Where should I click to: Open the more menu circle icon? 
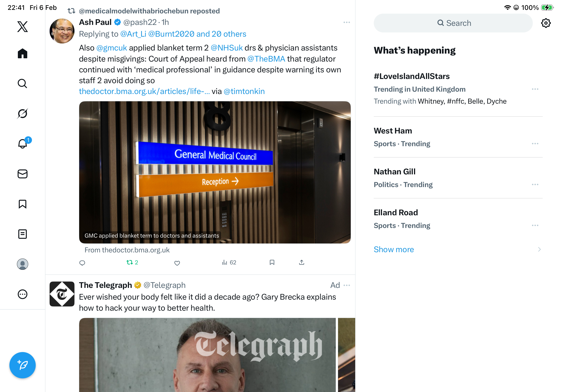[x=23, y=294]
